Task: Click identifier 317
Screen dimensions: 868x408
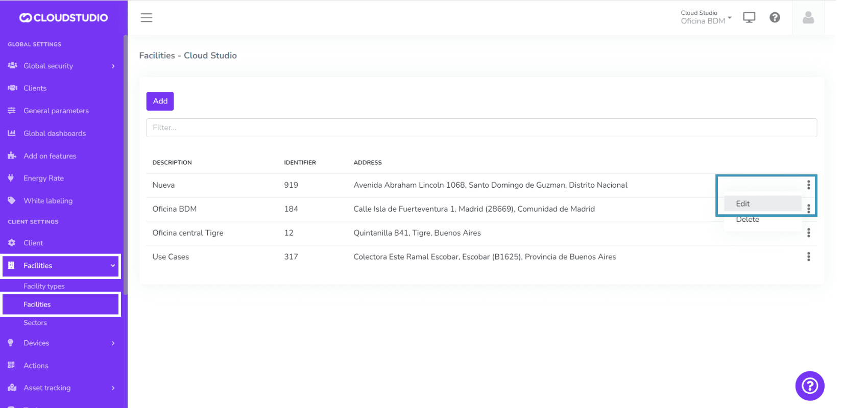Action: [291, 257]
